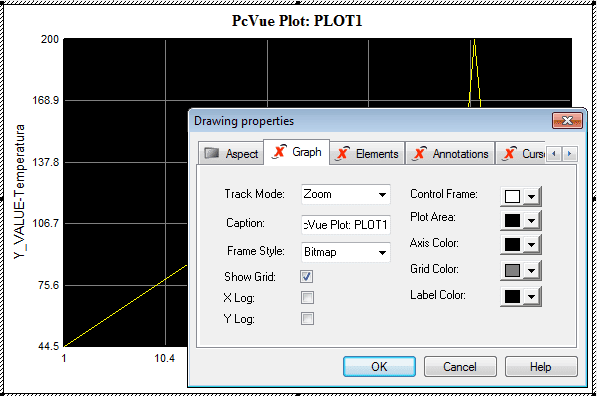Click the Grid Color gray swatch
This screenshot has height=396, width=597.
point(512,270)
